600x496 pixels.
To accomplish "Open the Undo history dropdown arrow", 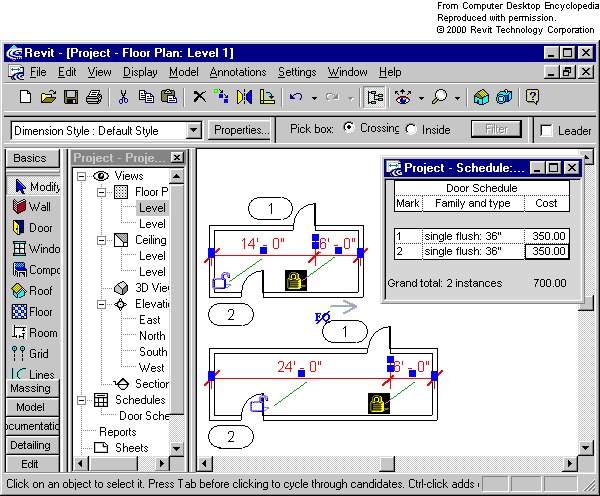I will [314, 98].
